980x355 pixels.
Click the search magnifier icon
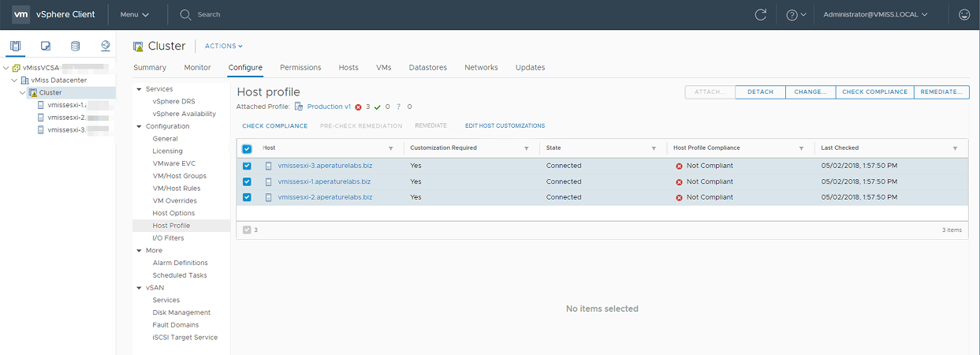click(185, 14)
